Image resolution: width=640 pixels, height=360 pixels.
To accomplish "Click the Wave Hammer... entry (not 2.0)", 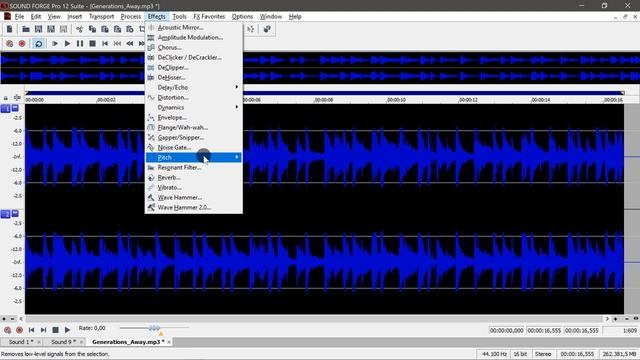I will click(194, 198).
